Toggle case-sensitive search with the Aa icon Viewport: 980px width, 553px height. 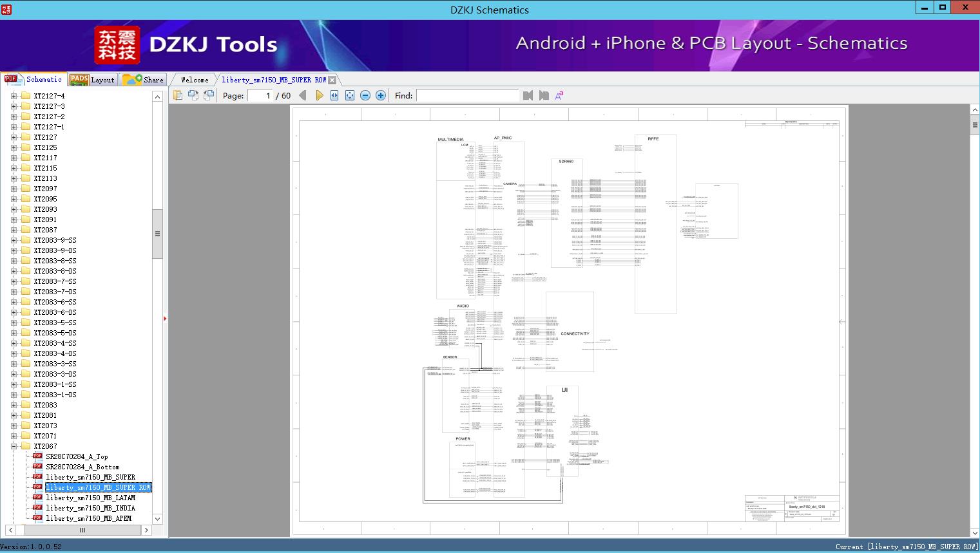(x=558, y=95)
